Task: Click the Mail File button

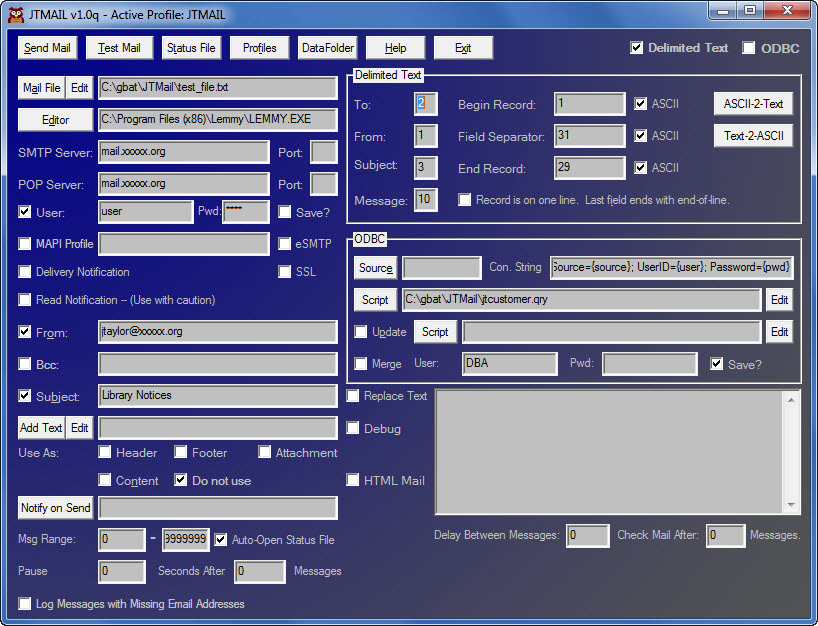Action: 41,88
